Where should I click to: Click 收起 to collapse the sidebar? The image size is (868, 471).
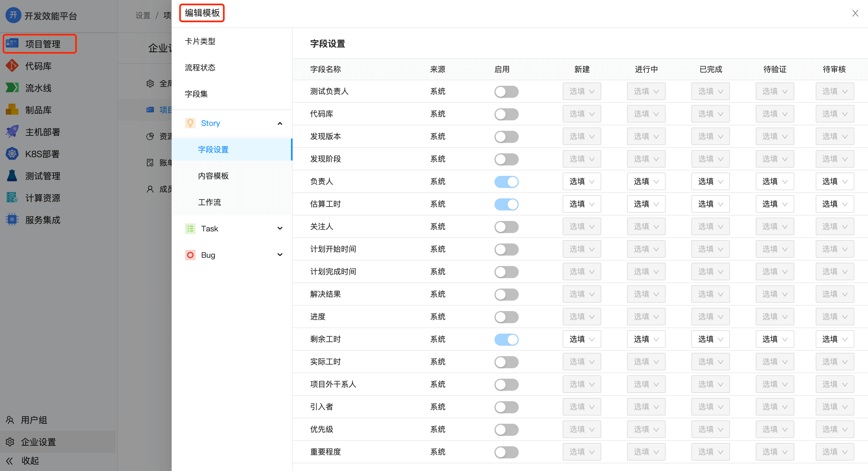pyautogui.click(x=30, y=461)
